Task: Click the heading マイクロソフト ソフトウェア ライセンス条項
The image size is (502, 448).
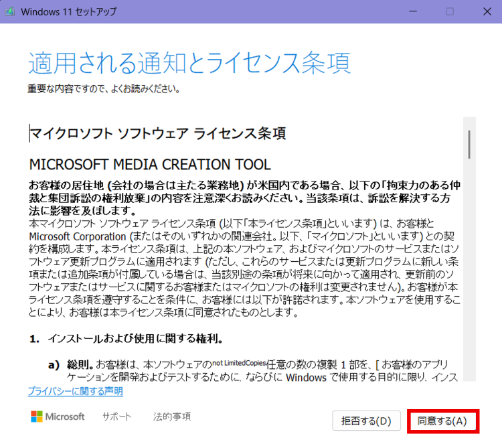Action: [158, 133]
